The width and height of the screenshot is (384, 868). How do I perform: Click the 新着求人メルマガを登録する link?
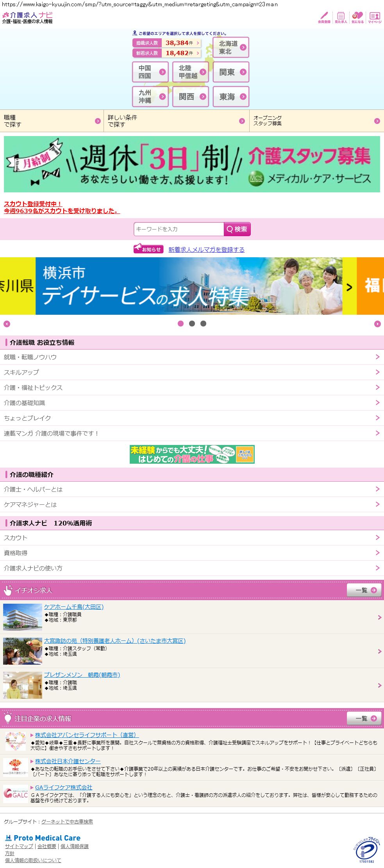tap(206, 249)
